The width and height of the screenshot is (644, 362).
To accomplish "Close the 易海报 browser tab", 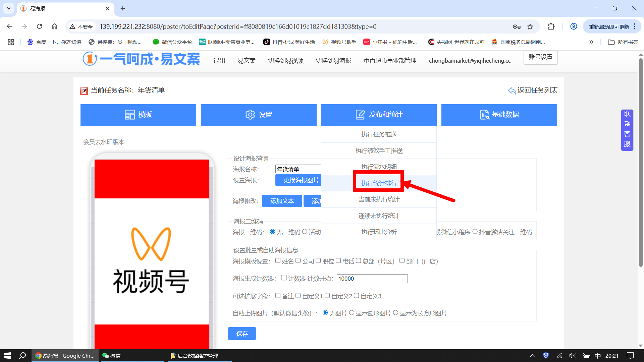I will (x=107, y=8).
